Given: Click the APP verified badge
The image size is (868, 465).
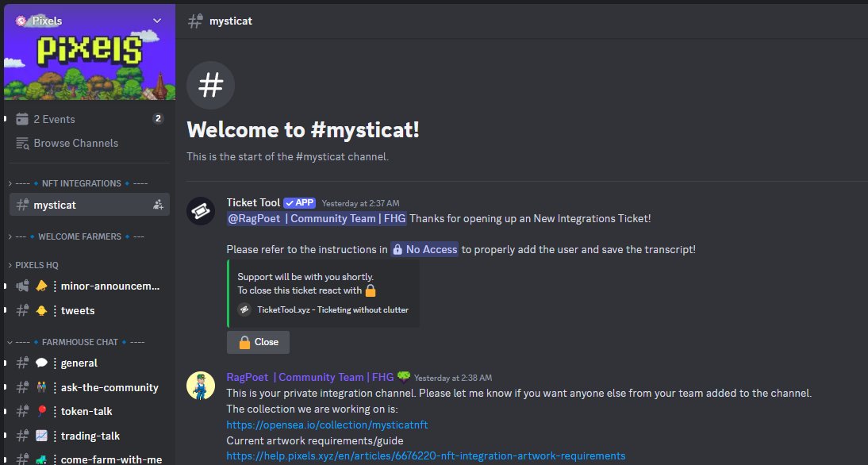Looking at the screenshot, I should (299, 202).
